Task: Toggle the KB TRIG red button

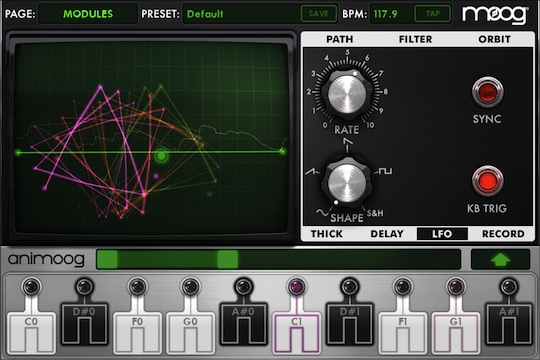Action: pos(487,181)
